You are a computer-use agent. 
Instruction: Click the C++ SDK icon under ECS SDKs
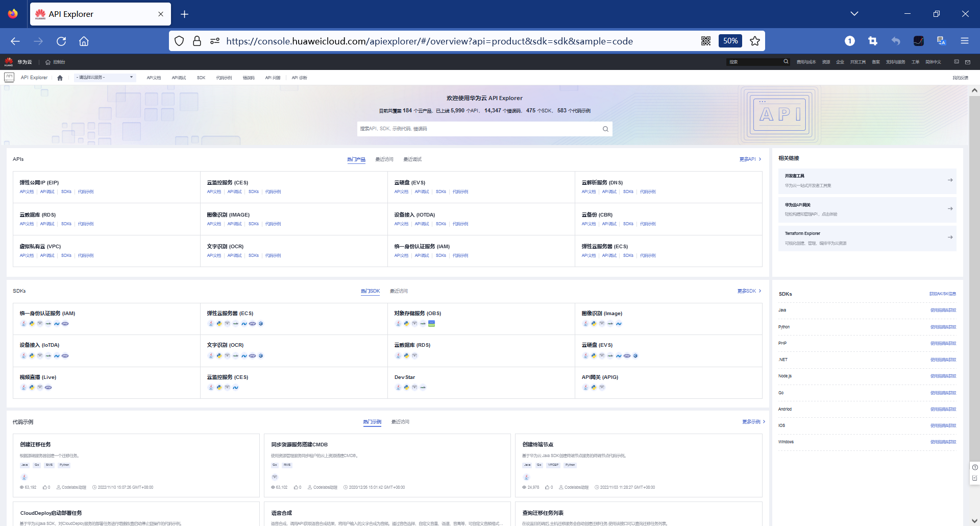[261, 324]
